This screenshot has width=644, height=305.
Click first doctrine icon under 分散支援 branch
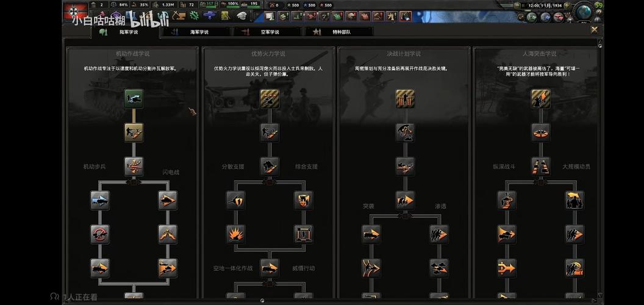tap(236, 199)
